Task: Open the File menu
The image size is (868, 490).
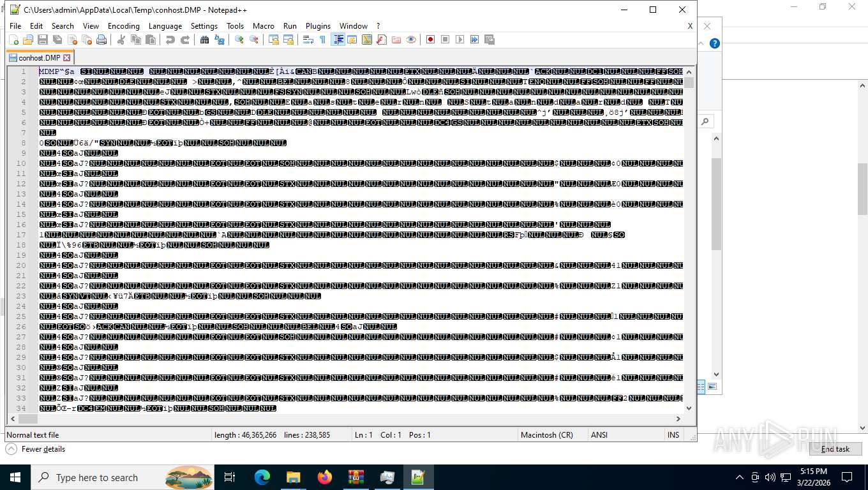Action: (x=15, y=26)
